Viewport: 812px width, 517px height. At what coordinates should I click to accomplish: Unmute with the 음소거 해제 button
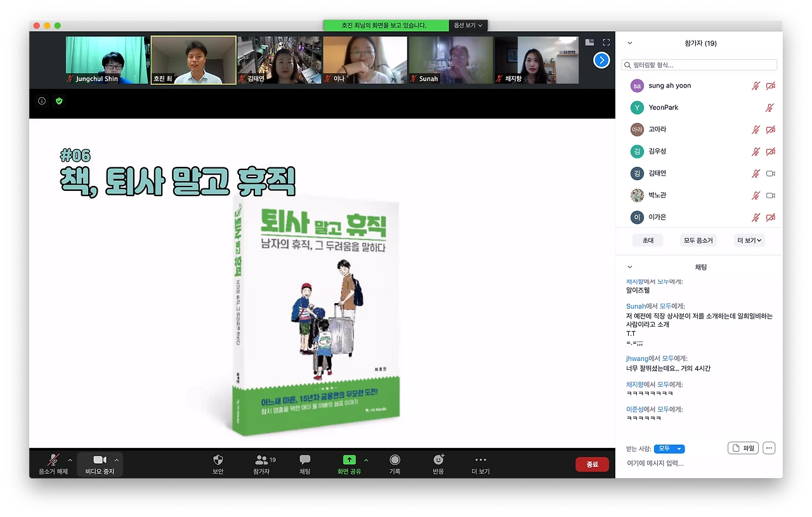pos(53,464)
